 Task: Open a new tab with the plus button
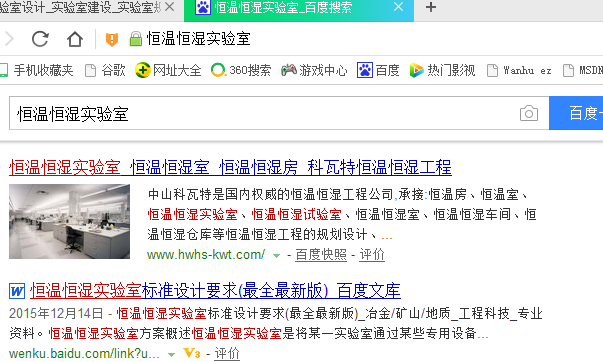pyautogui.click(x=431, y=7)
